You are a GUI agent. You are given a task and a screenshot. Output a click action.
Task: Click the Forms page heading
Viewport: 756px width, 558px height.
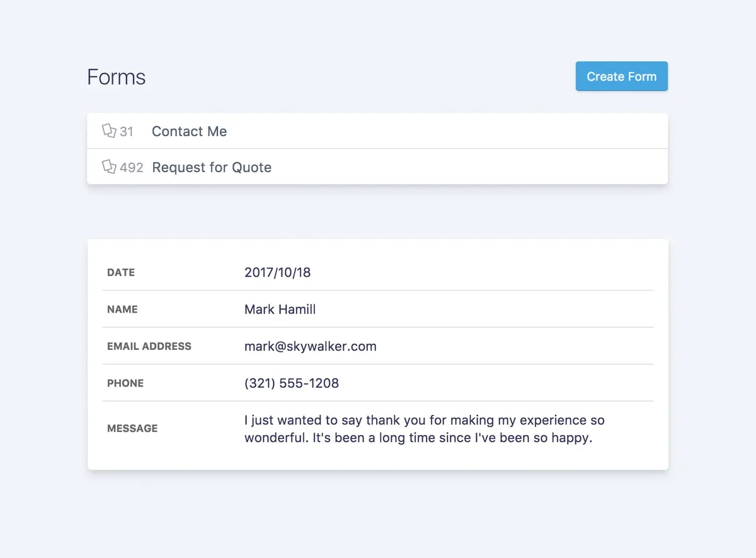click(117, 77)
